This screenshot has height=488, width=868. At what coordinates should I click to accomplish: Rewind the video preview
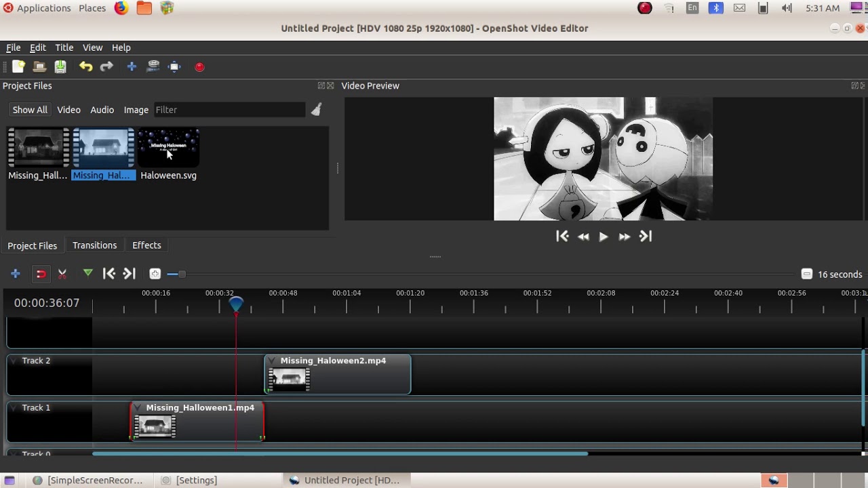(583, 237)
